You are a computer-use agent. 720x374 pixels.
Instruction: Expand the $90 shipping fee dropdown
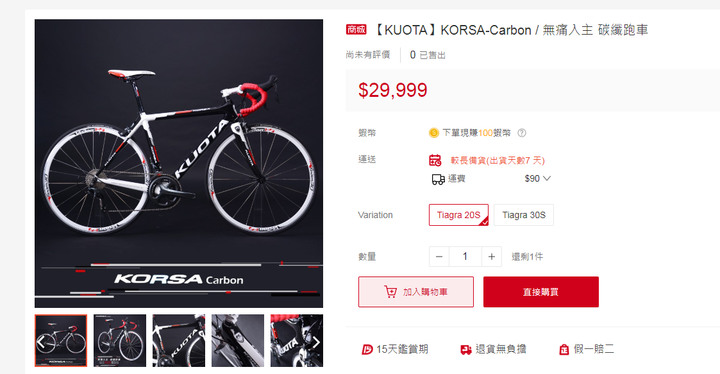pos(537,179)
